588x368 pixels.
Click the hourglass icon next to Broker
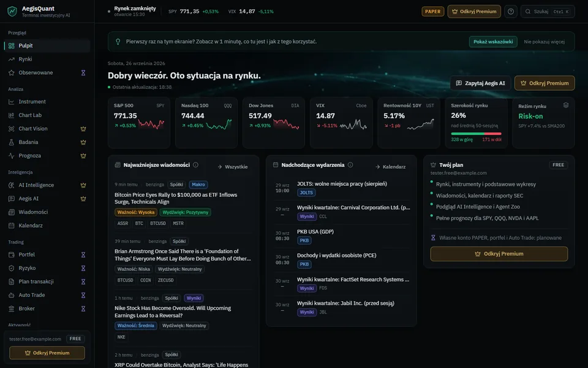[83, 309]
